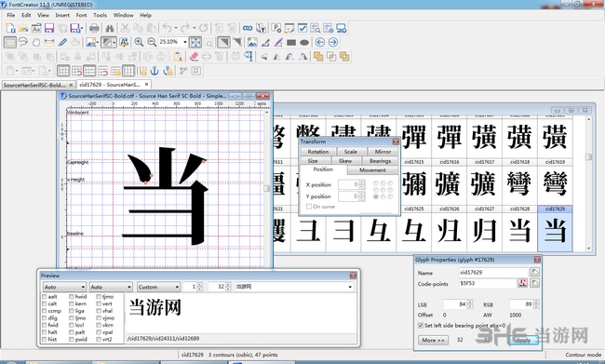Enable the aalt feature checkbox
Image resolution: width=605 pixels, height=364 pixels.
pos(45,296)
